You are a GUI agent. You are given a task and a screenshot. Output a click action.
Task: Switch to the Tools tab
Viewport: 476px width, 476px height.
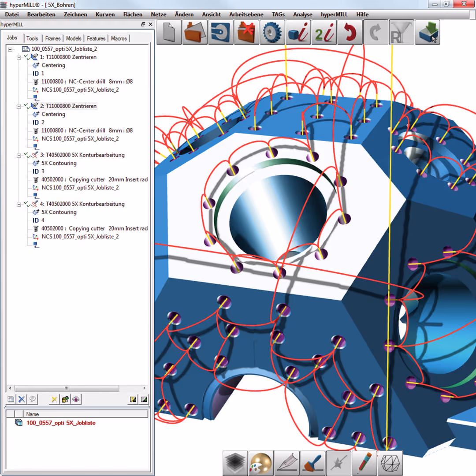pos(32,38)
